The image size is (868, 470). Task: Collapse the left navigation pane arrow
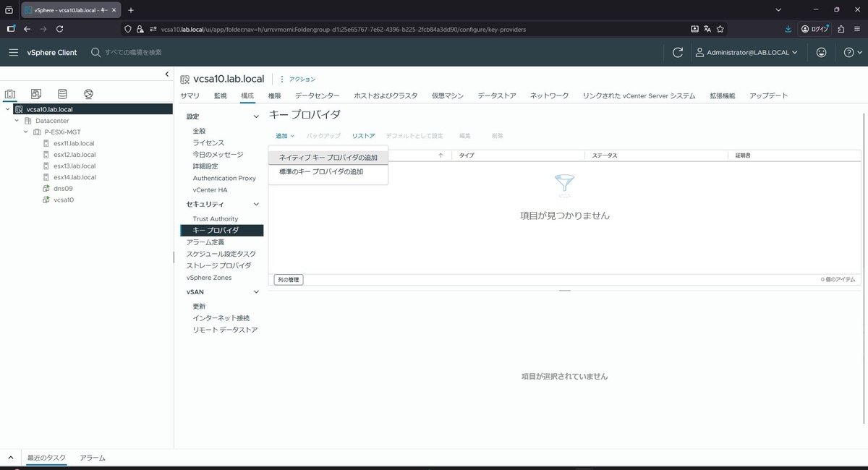pyautogui.click(x=166, y=74)
